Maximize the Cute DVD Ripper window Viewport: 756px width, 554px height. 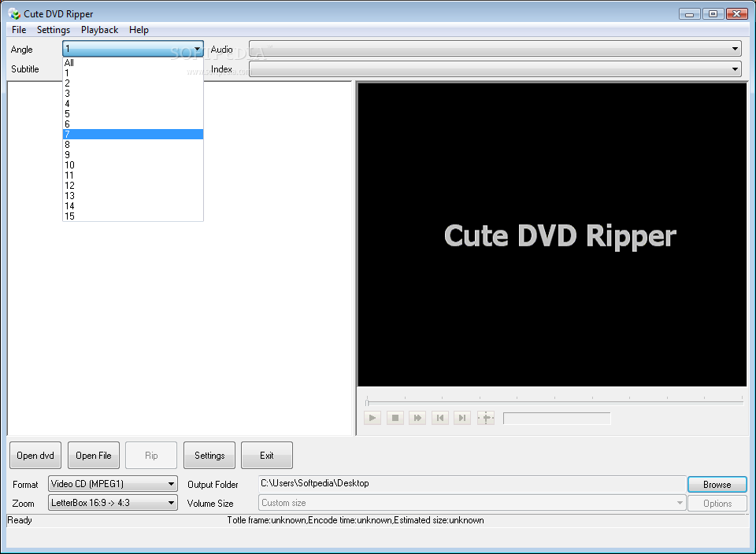click(x=713, y=14)
